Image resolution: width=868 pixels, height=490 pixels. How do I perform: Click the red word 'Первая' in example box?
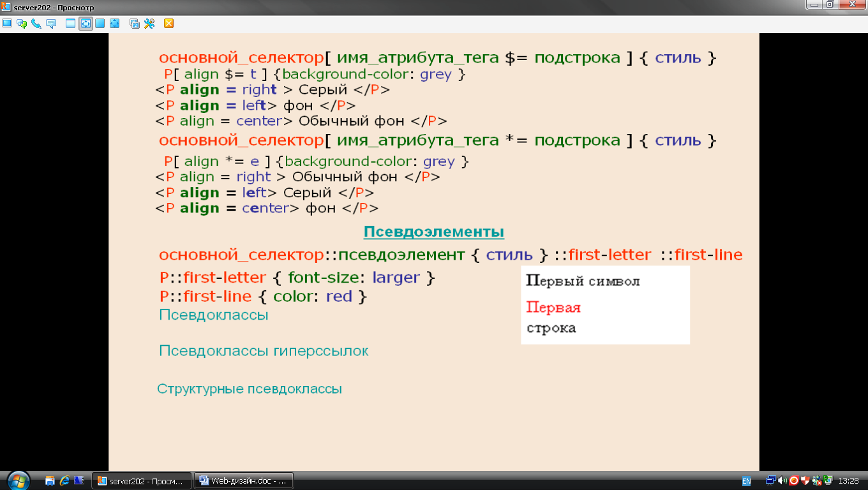tap(553, 308)
